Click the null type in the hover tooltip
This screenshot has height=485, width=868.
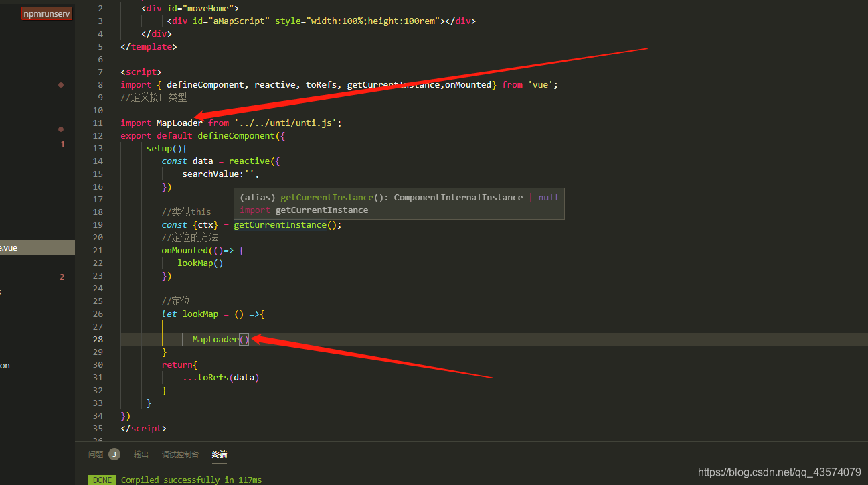[548, 198]
